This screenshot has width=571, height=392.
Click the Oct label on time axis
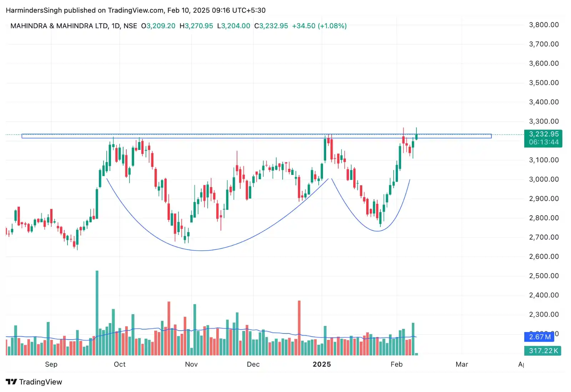point(120,364)
